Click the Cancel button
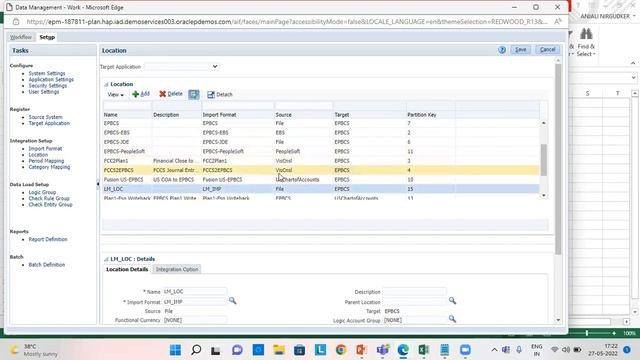640x360 pixels. [x=547, y=50]
